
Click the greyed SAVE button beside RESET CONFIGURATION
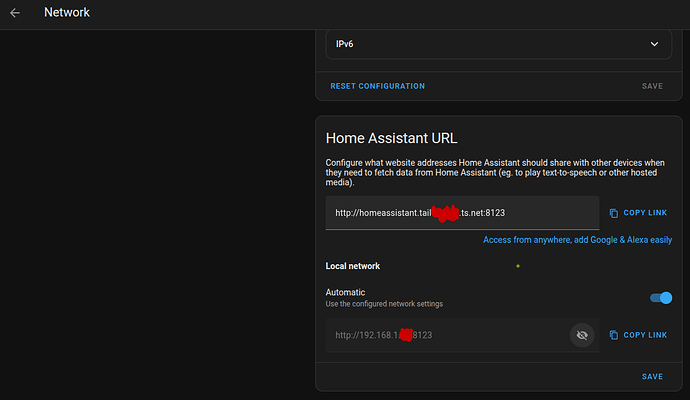point(652,86)
